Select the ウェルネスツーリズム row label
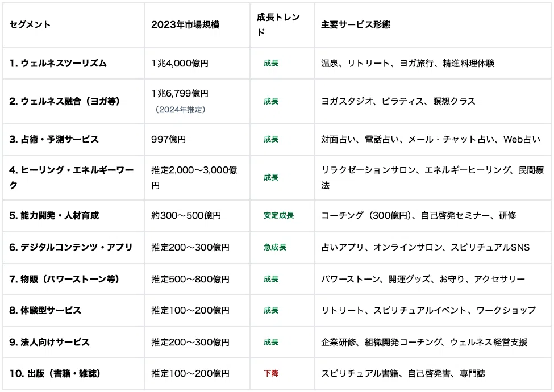This screenshot has height=392, width=554. pyautogui.click(x=58, y=63)
